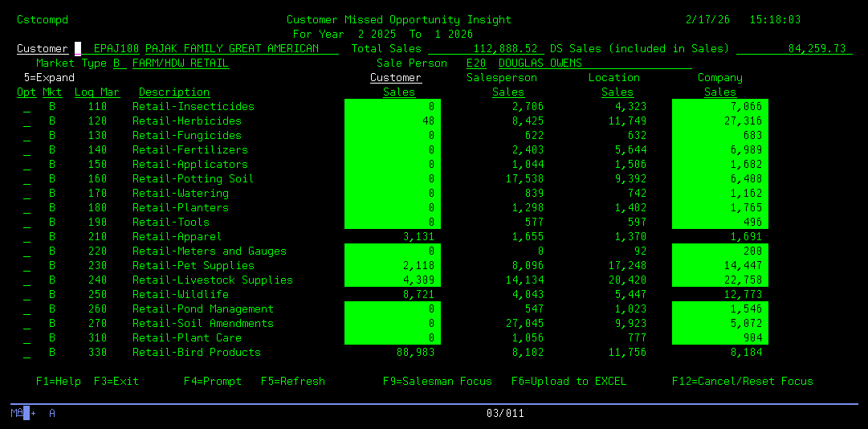Click option field for Retail-Insecticides row
This screenshot has height=429, width=868.
coord(26,107)
